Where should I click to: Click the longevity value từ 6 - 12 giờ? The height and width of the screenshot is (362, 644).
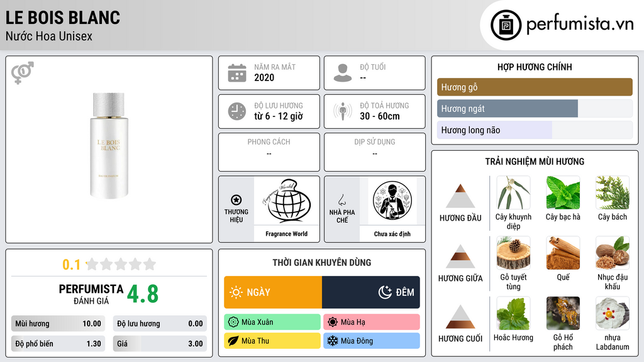(279, 116)
